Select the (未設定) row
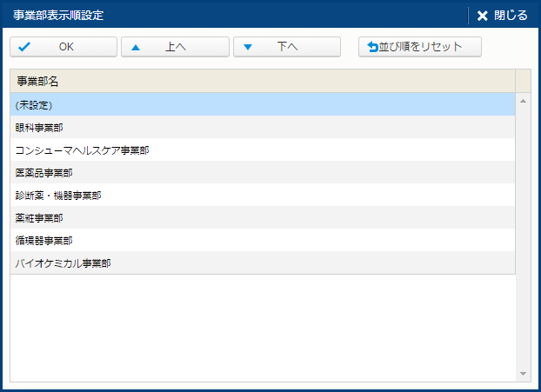 261,105
